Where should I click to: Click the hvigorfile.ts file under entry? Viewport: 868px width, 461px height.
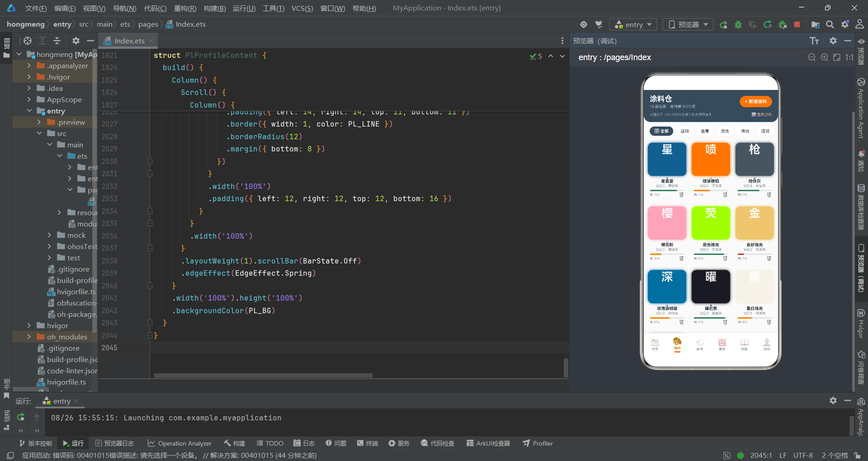point(71,292)
